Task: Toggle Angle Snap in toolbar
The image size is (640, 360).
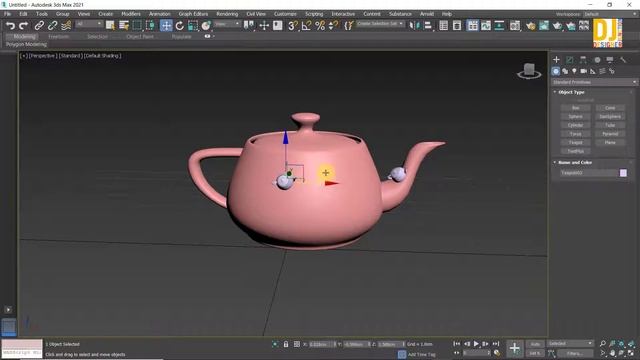Action: coord(306,26)
